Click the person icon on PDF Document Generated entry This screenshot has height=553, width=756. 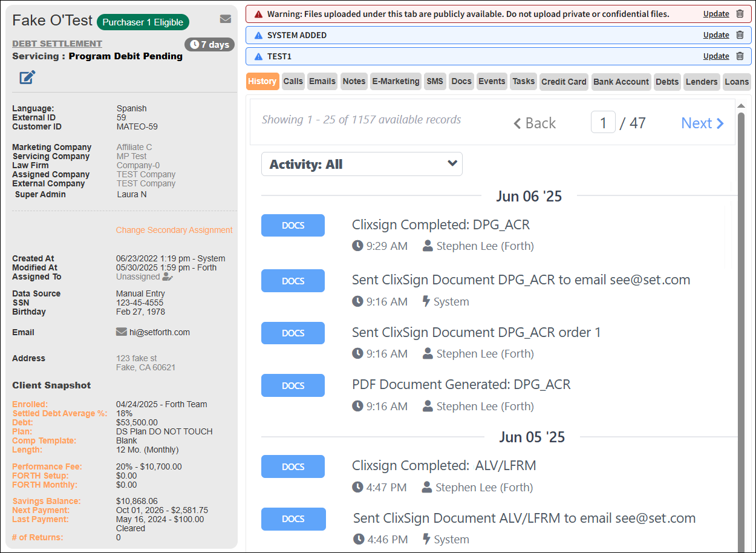point(428,406)
